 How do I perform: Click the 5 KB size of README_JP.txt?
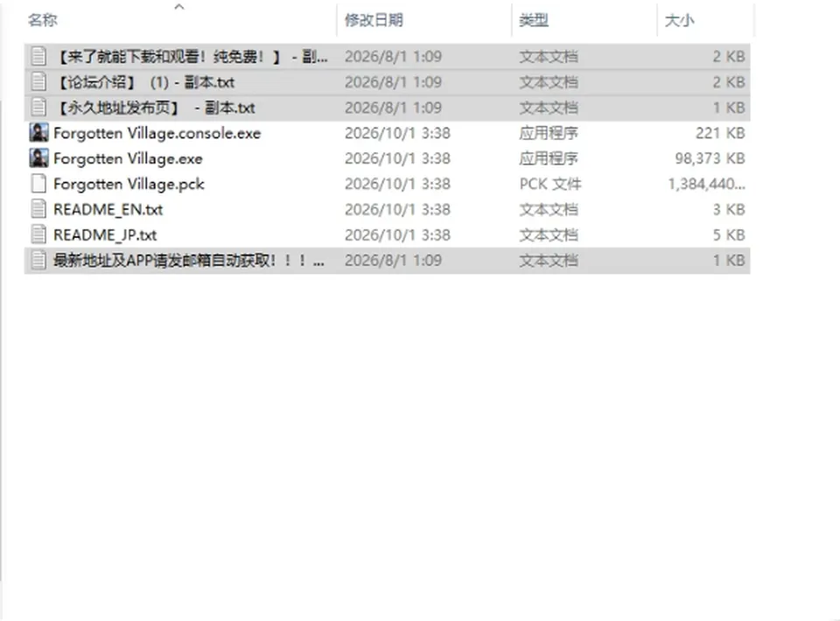[729, 235]
